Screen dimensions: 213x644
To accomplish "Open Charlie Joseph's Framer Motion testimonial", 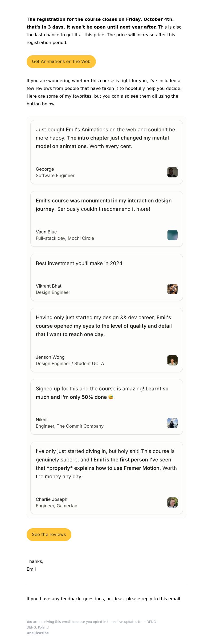I will click(106, 478).
